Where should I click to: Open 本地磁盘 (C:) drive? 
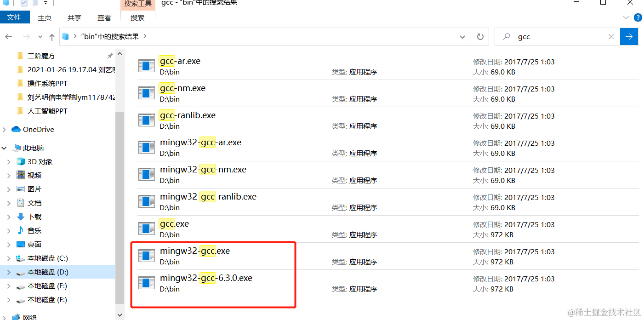pos(47,258)
